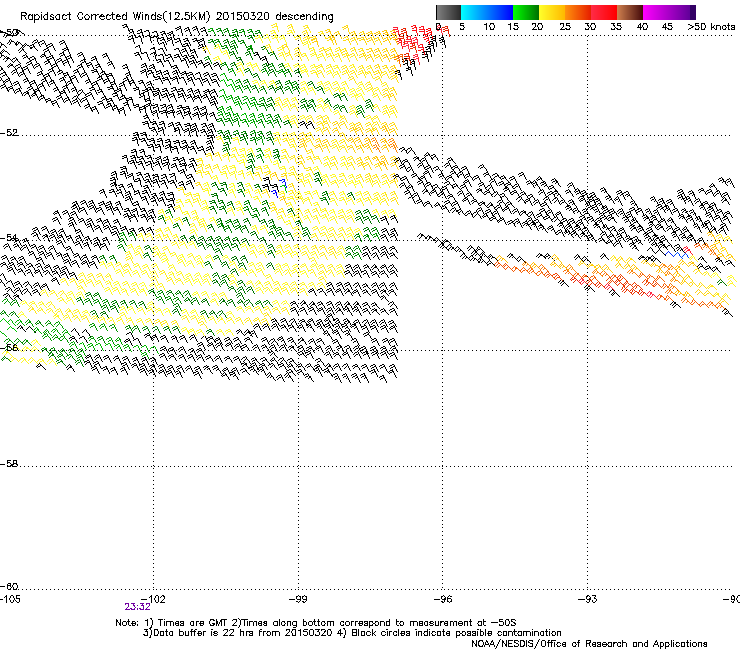Image resolution: width=740 pixels, height=650 pixels.
Task: Click the note 'Black circles indicate possible contamination'
Action: click(456, 633)
